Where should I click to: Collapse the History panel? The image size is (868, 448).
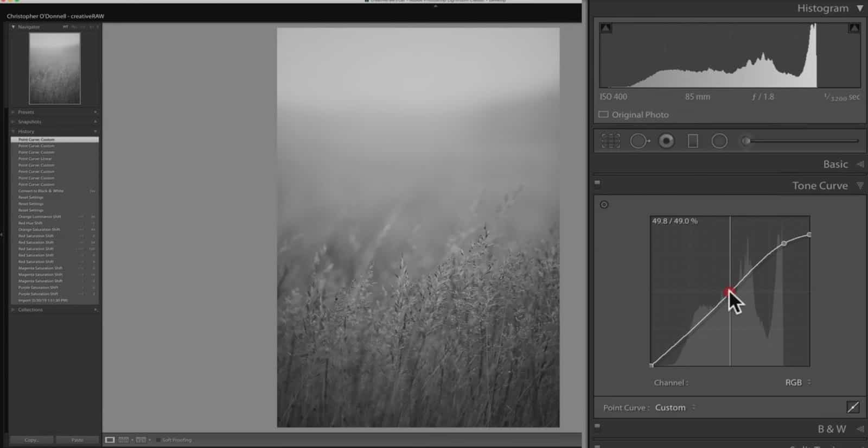coord(13,131)
